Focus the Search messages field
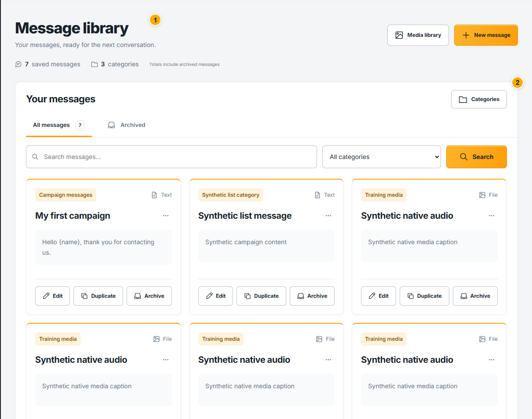The height and width of the screenshot is (419, 532). tap(171, 157)
